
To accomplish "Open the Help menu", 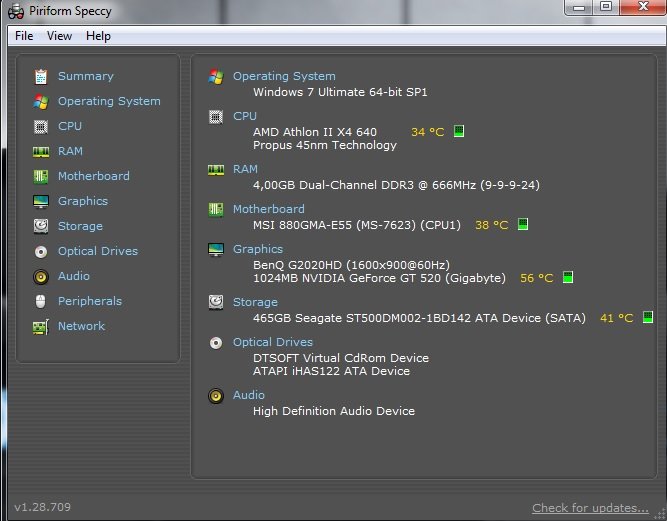I will 98,36.
